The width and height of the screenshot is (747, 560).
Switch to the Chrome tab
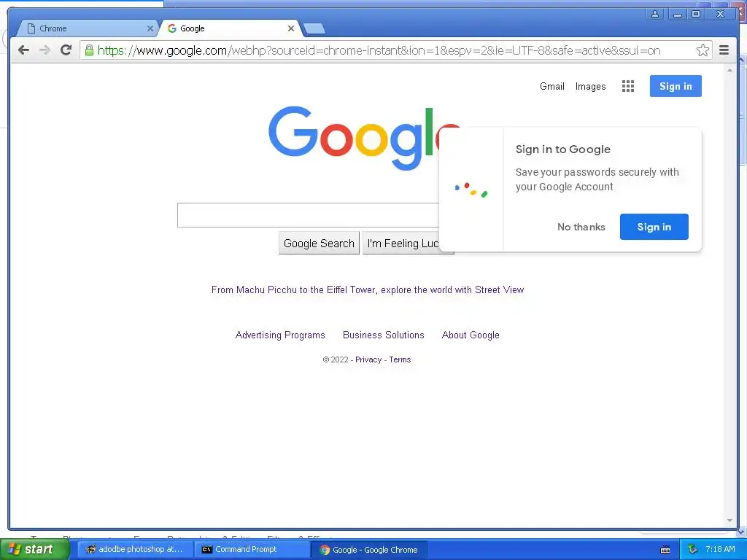[88, 28]
